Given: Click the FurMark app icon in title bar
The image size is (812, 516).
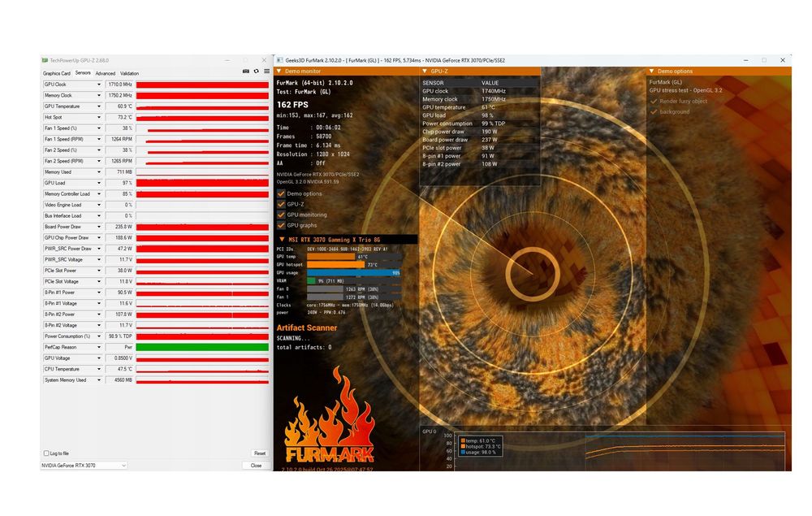Looking at the screenshot, I should coord(279,61).
